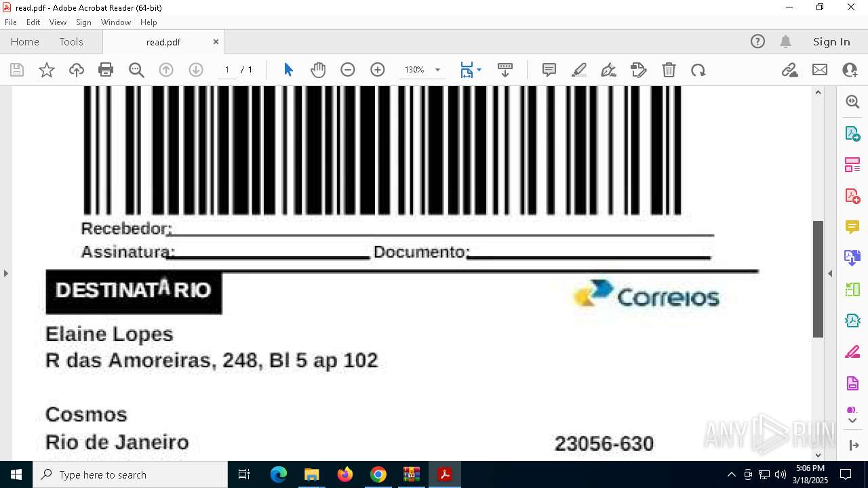View notifications bell icon
The image size is (868, 488).
[x=786, y=41]
